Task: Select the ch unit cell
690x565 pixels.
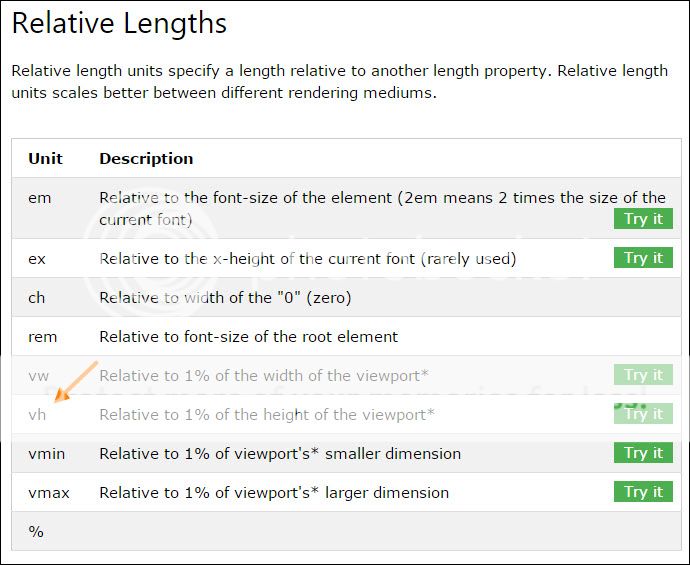Action: (37, 298)
